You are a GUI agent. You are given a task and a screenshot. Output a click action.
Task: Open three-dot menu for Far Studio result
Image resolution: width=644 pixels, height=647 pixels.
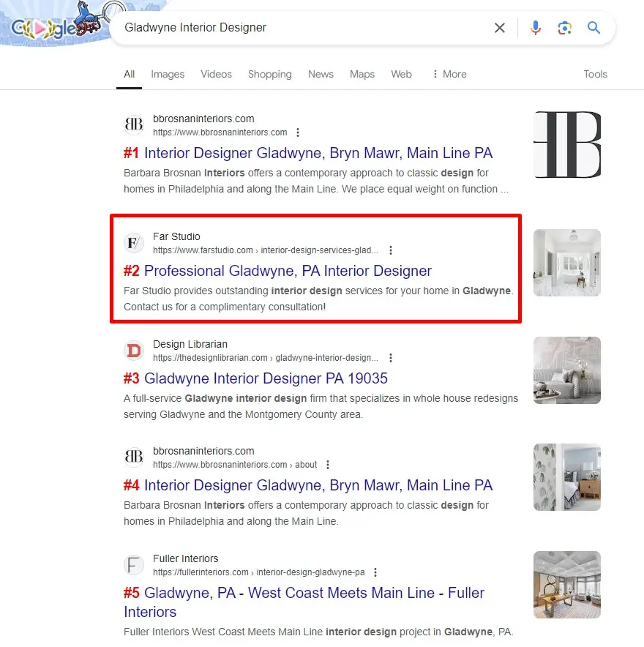(x=391, y=250)
